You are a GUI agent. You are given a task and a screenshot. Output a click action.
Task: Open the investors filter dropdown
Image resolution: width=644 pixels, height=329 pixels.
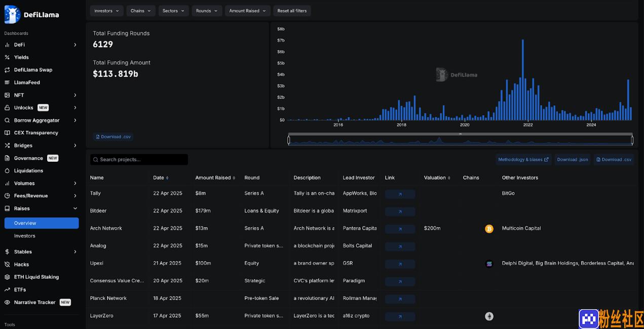(107, 11)
